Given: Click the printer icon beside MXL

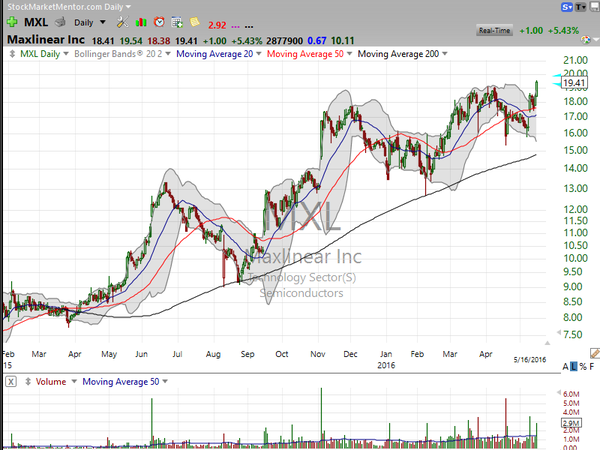Looking at the screenshot, I should [x=60, y=22].
